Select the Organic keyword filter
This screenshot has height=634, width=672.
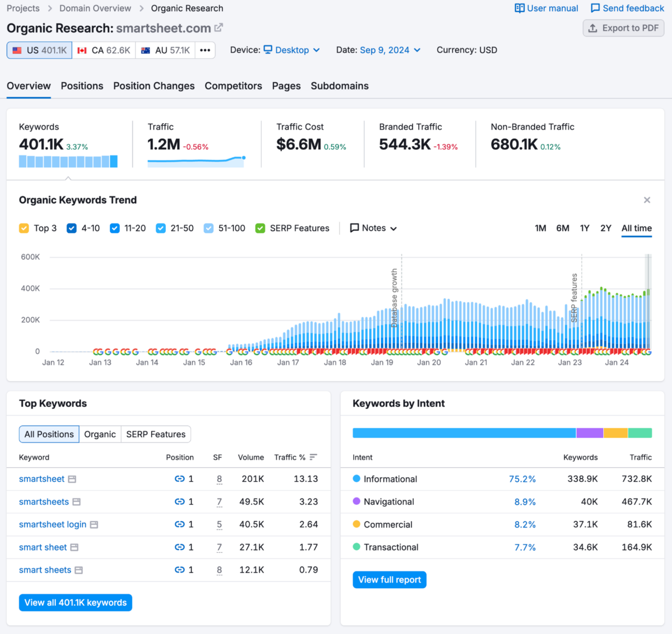tap(100, 434)
